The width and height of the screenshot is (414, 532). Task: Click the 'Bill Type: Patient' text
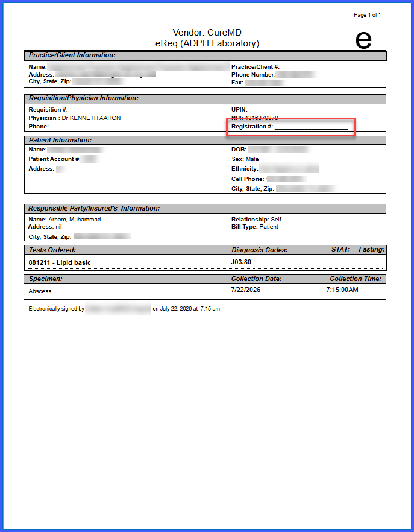click(255, 227)
